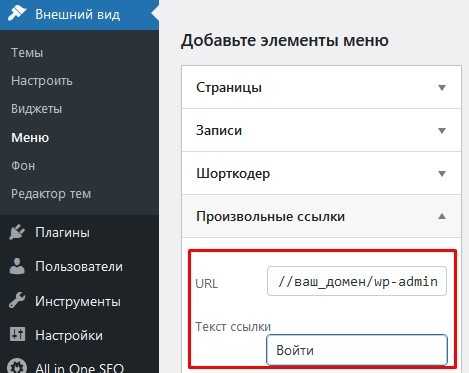
Task: Collapse the Произвольные ссылки panel arrow
Action: (x=442, y=216)
